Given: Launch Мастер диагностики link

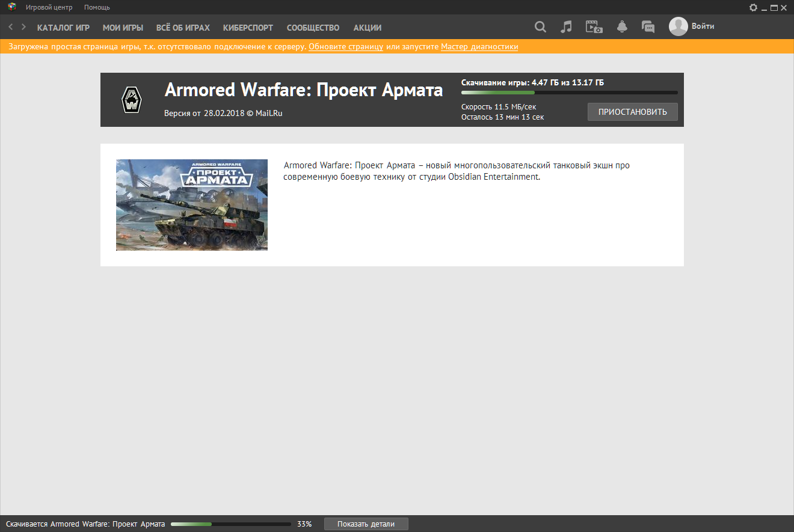Looking at the screenshot, I should coord(479,46).
